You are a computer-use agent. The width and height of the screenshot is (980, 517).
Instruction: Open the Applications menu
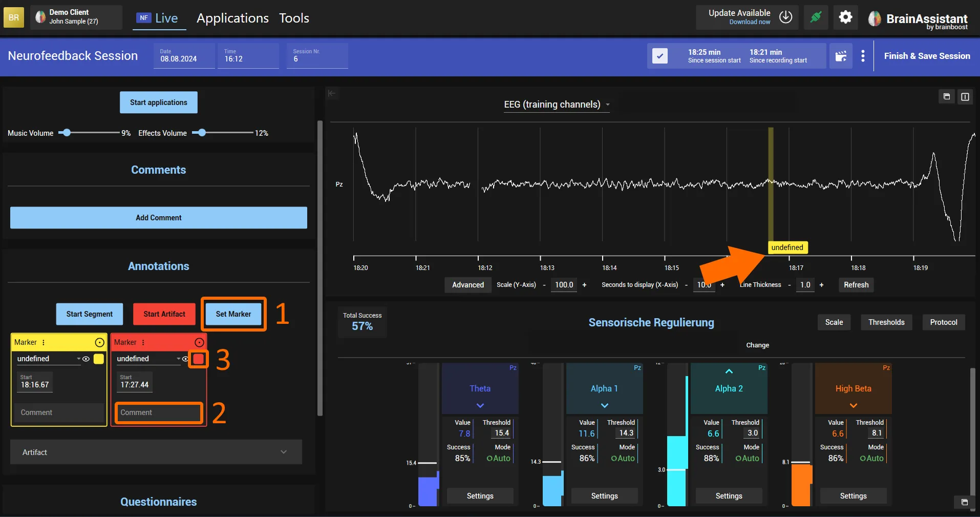[232, 18]
